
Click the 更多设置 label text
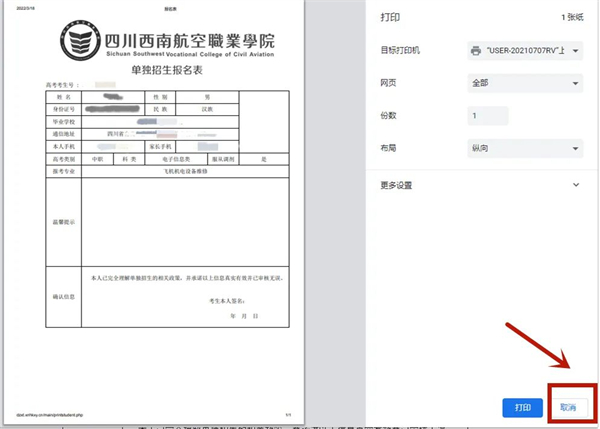(396, 185)
